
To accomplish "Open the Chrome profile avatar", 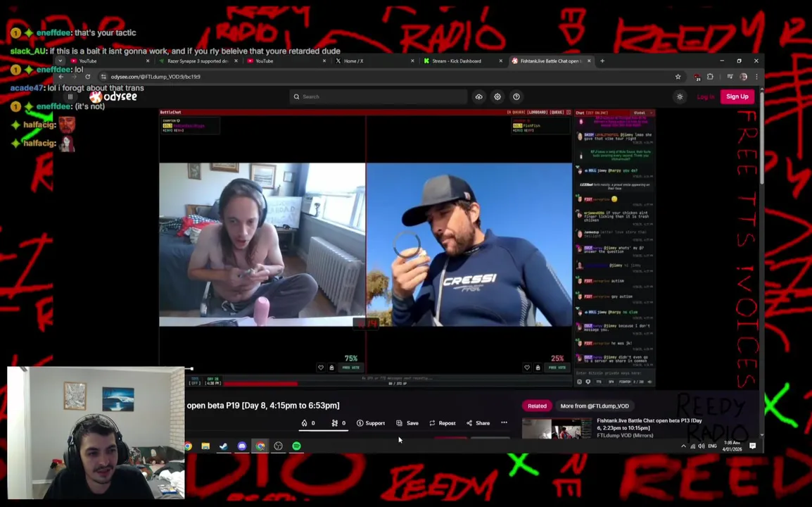I will click(744, 77).
